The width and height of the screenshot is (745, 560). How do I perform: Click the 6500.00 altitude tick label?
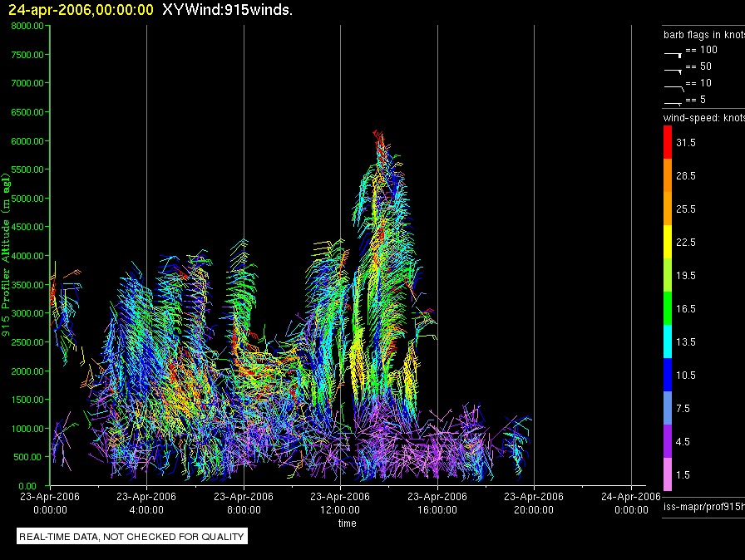[x=27, y=112]
